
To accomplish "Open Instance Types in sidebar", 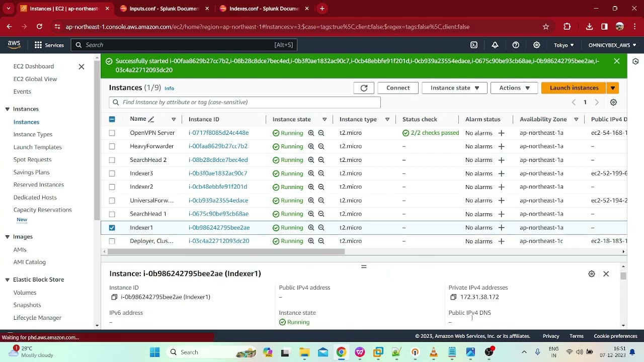I will click(33, 134).
